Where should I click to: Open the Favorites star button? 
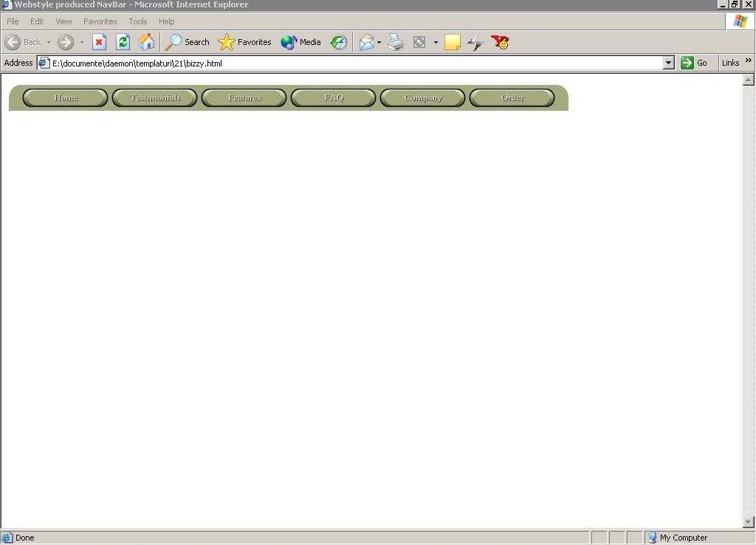click(245, 42)
